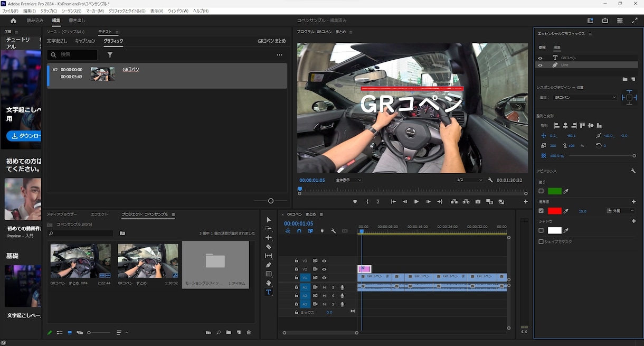The image size is (644, 346).
Task: Open Appearance wrench settings
Action: tap(633, 171)
